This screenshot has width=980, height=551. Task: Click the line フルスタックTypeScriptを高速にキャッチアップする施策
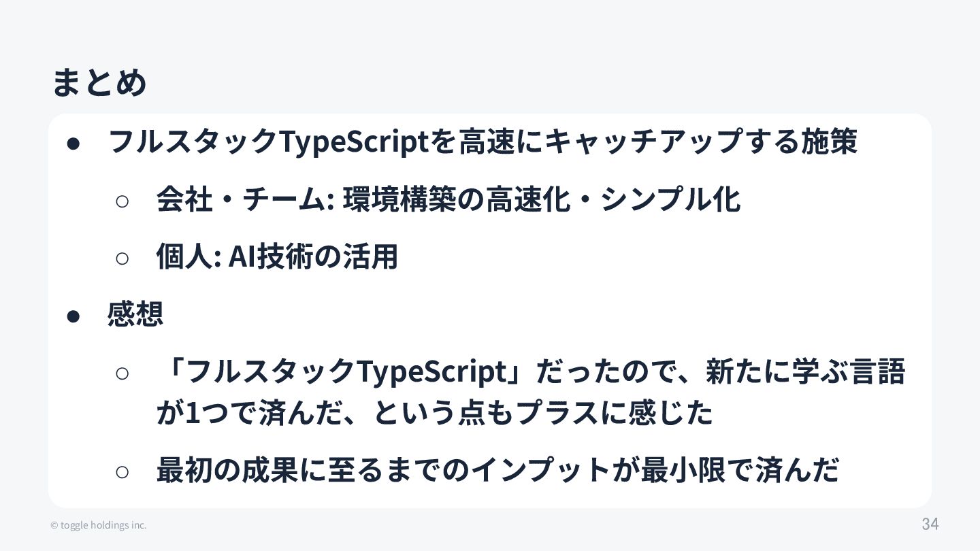click(483, 141)
